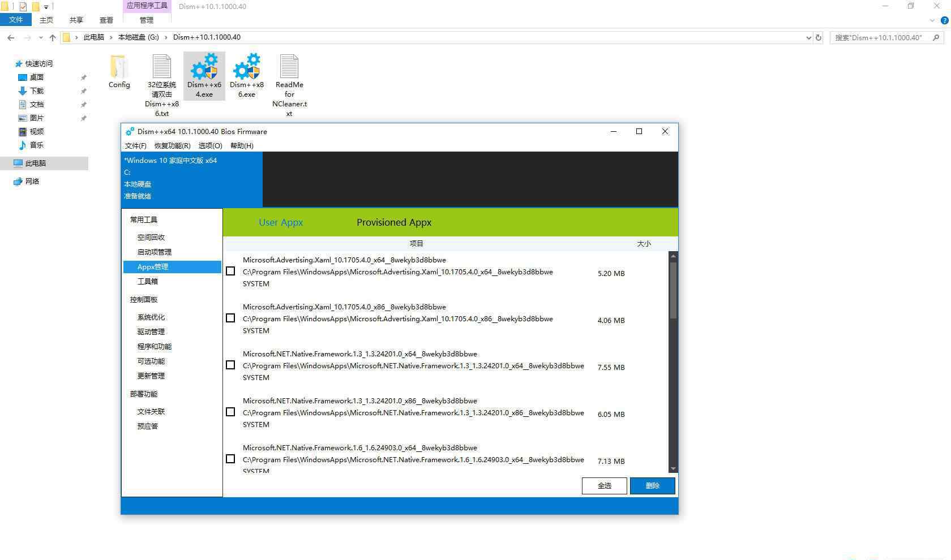The width and height of the screenshot is (951, 560).
Task: Click the search magnifier icon in Explorer
Action: (936, 37)
